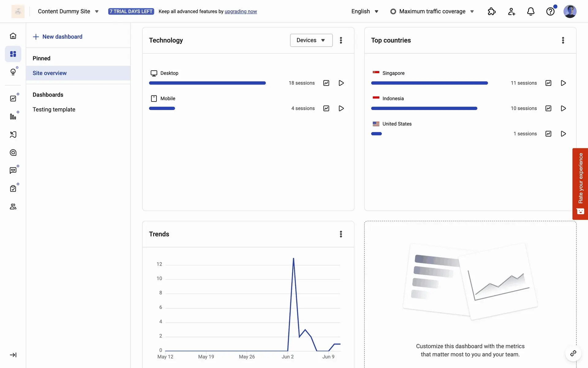Click the lightbulb highlights icon in sidebar

(13, 72)
